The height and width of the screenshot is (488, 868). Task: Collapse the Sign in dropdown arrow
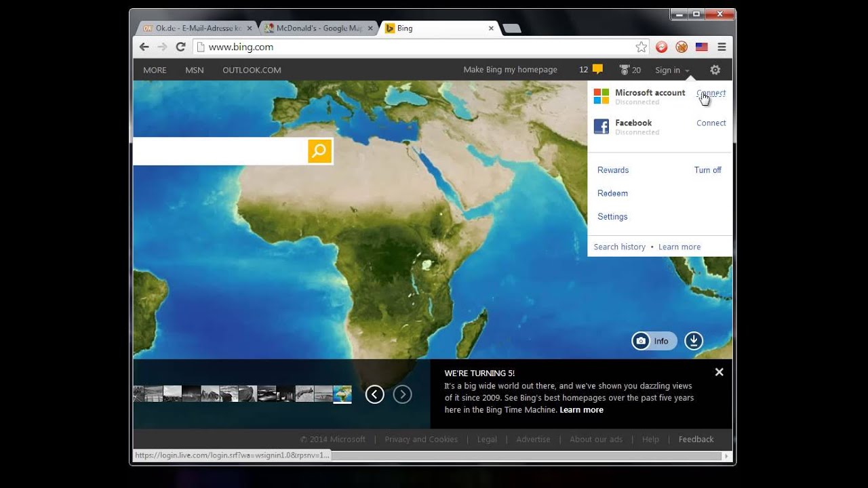tap(687, 70)
